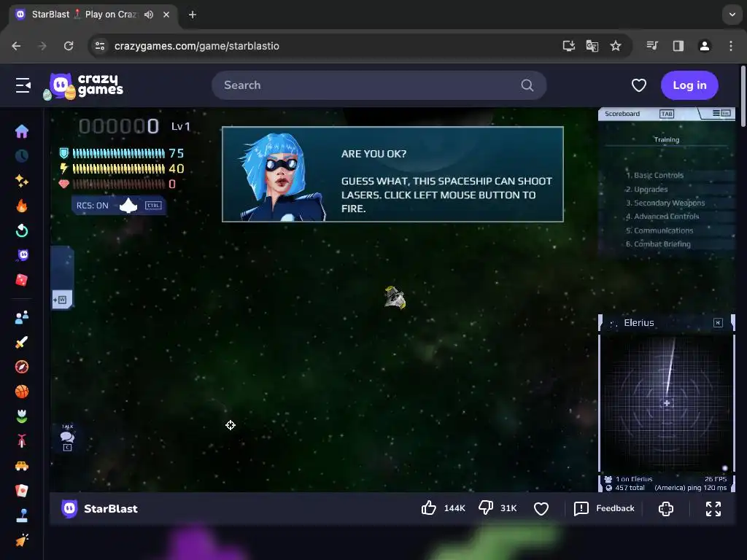Go back to previous page
The width and height of the screenshot is (747, 560).
16,46
